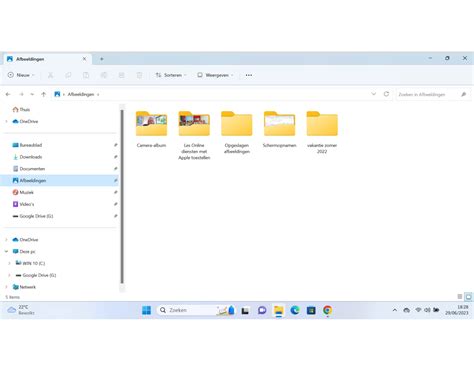The height and width of the screenshot is (372, 474).
Task: Collapse the Deze pc node
Action: (x=6, y=251)
